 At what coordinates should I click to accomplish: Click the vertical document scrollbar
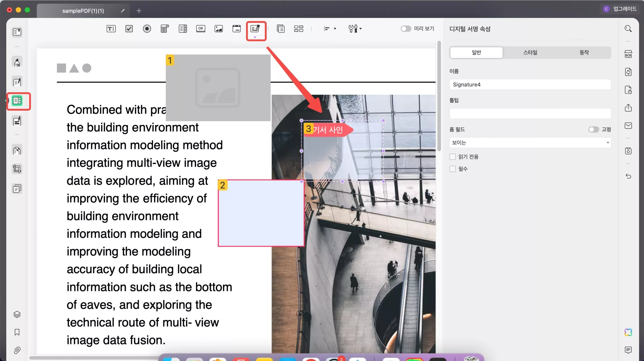click(439, 96)
